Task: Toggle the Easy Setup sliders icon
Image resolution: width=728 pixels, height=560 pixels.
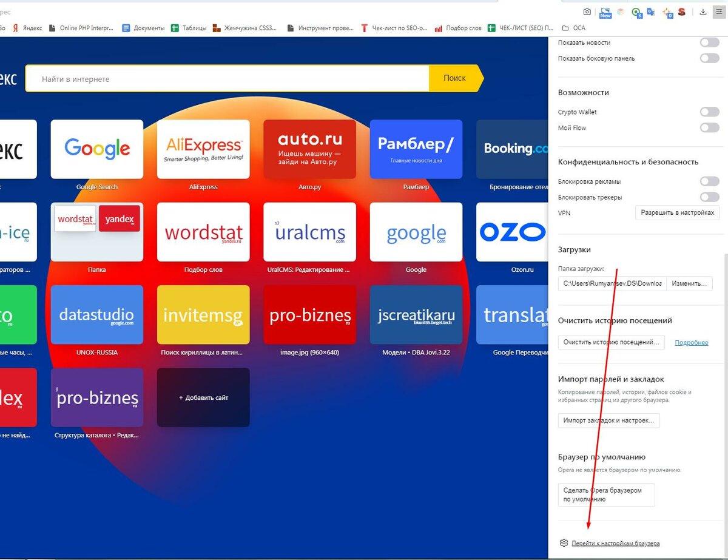Action: 718,12
